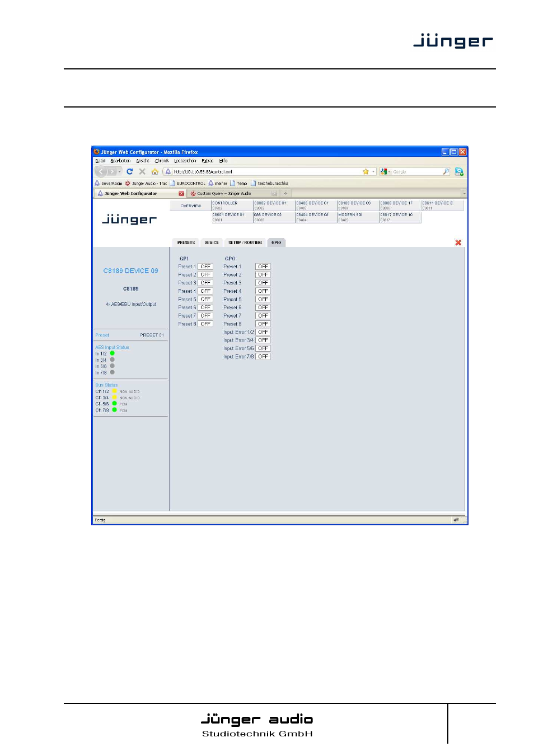This screenshot has height=756, width=534.
Task: Close the Jünger Web Configurator tab
Action: 181,194
